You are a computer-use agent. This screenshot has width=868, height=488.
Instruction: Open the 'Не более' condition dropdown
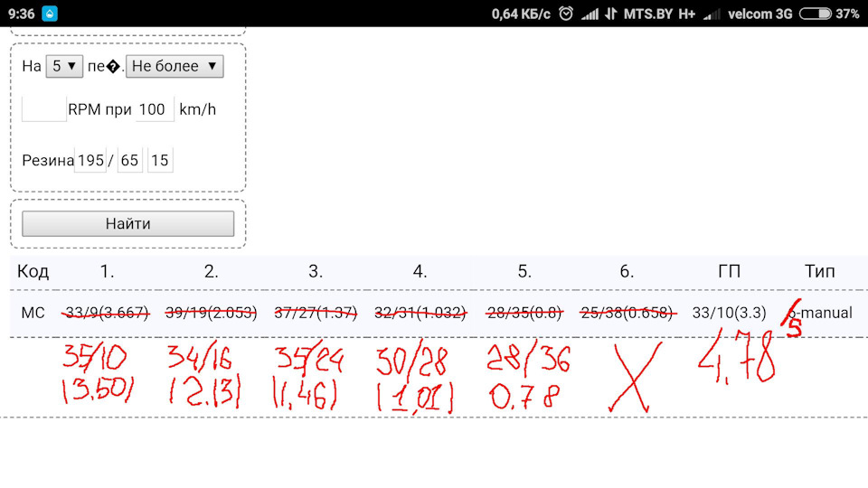175,66
